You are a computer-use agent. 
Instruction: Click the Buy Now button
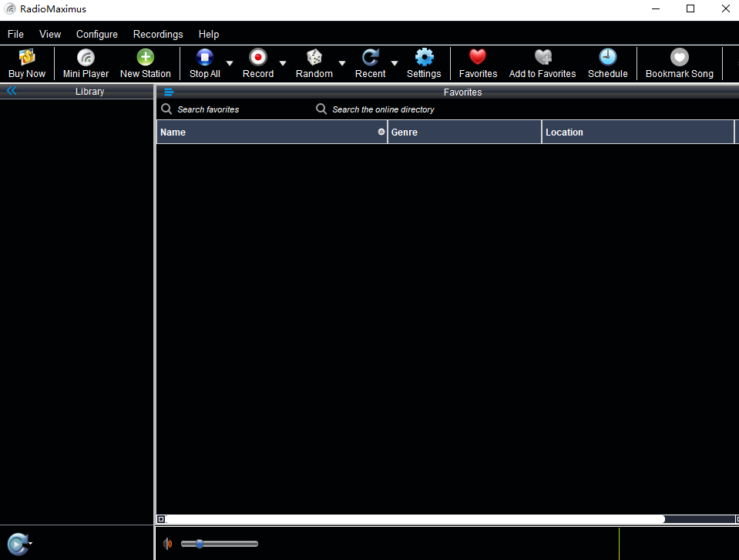(26, 62)
